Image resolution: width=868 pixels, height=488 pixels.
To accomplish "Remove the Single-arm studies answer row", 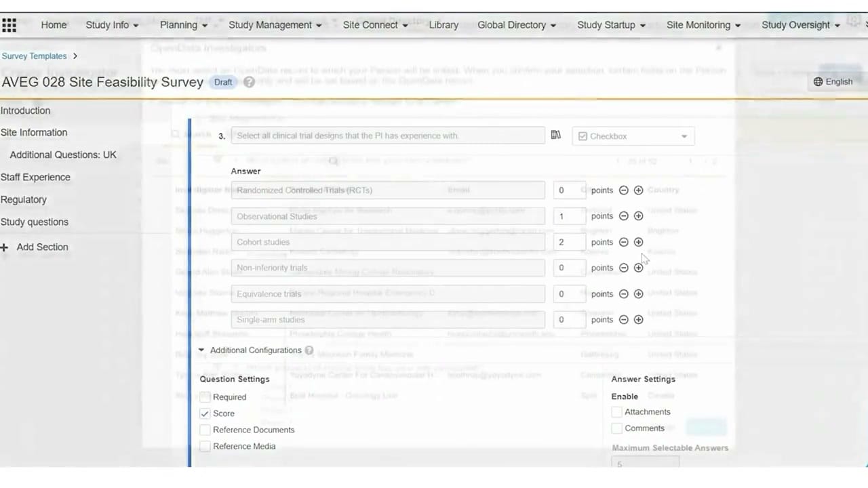I will pyautogui.click(x=624, y=320).
